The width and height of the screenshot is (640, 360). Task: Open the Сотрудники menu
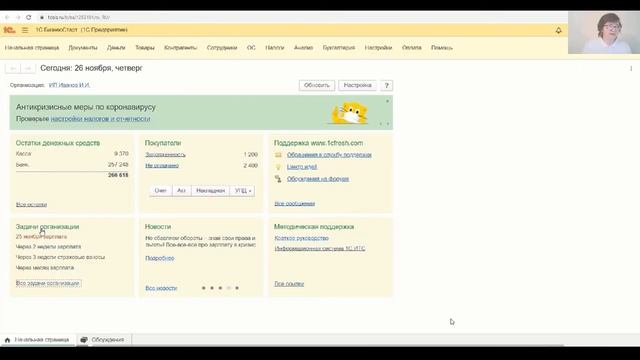222,48
